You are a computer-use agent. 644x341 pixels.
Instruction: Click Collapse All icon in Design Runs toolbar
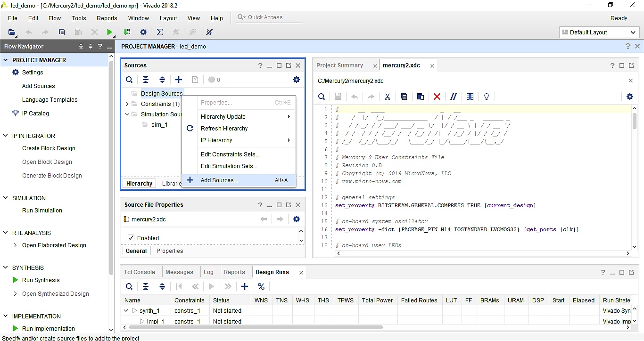(146, 286)
